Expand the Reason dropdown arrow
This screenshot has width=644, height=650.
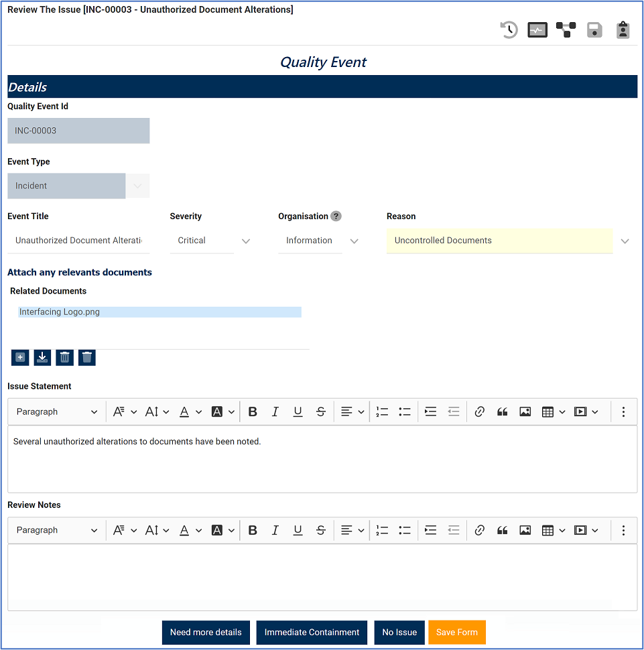coord(625,241)
